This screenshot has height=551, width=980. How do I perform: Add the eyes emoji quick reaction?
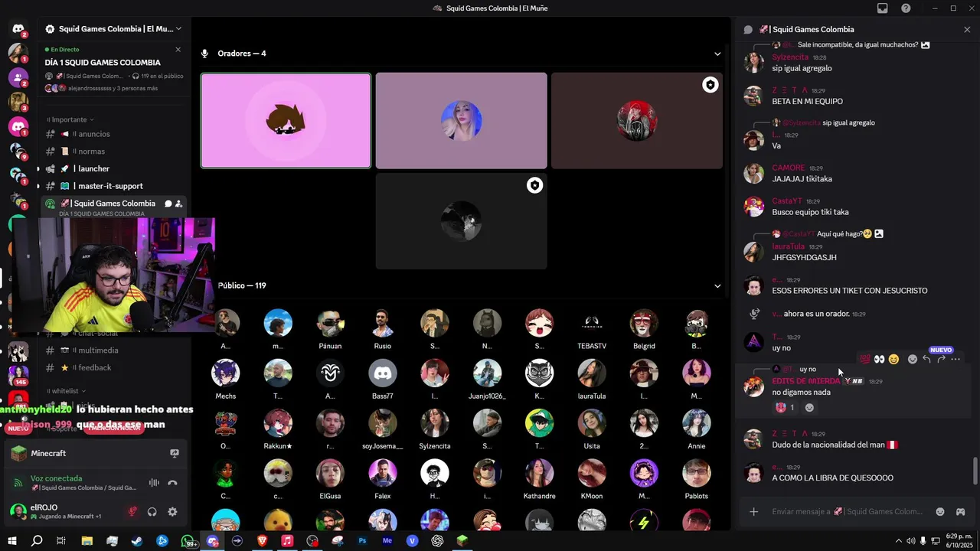(x=880, y=359)
